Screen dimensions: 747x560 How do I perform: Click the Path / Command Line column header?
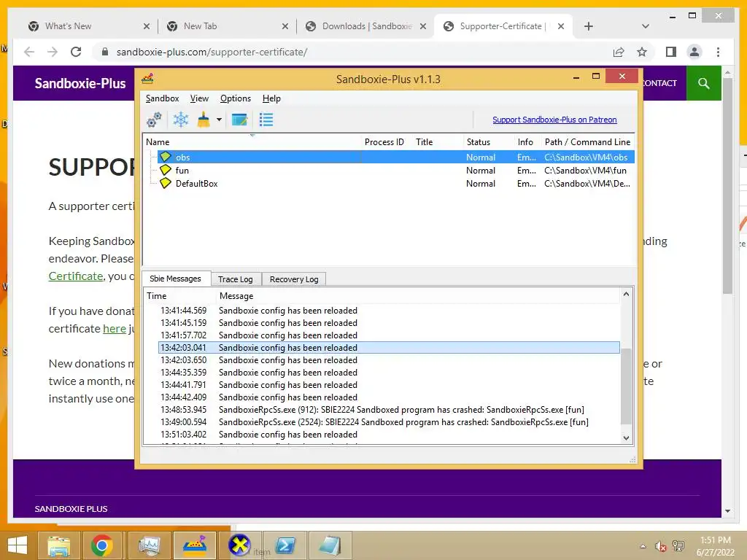(x=587, y=142)
